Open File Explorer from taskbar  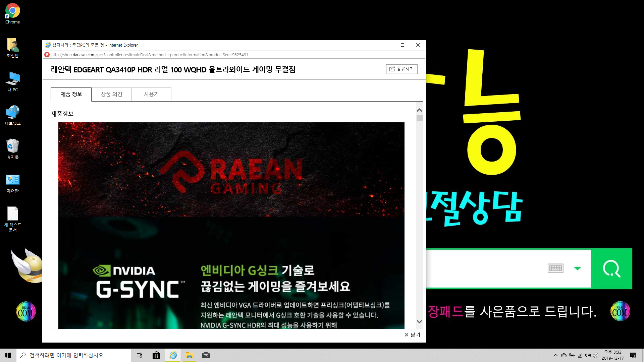(x=190, y=355)
